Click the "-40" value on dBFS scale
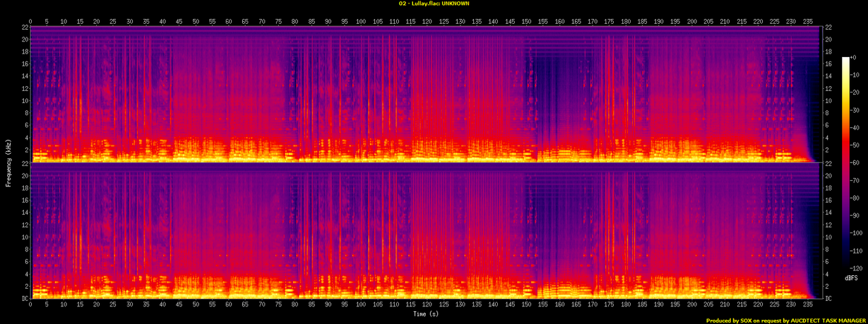868x324 pixels. click(856, 128)
